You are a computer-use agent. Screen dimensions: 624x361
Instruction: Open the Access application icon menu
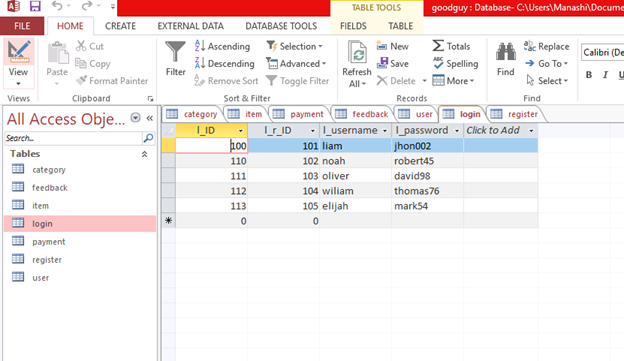(14, 6)
